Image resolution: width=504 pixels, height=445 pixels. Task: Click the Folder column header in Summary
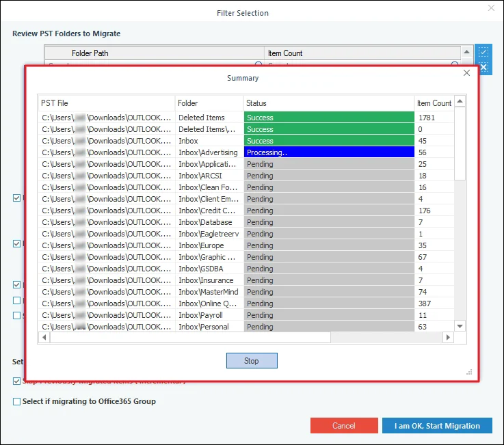click(209, 103)
